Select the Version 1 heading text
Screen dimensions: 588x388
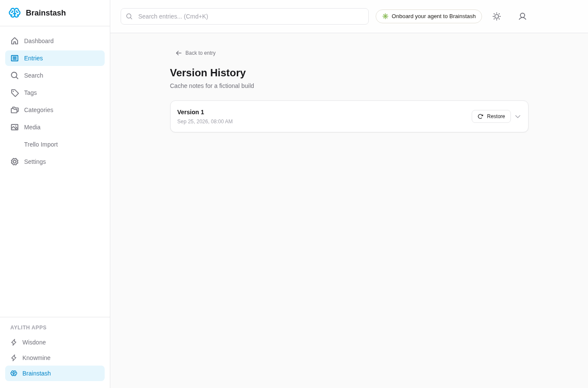click(x=191, y=112)
